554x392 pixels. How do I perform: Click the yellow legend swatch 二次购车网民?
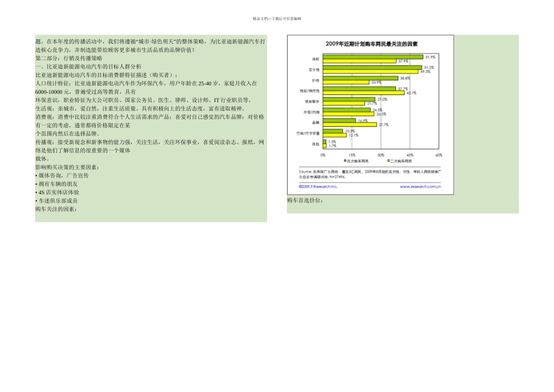(388, 161)
